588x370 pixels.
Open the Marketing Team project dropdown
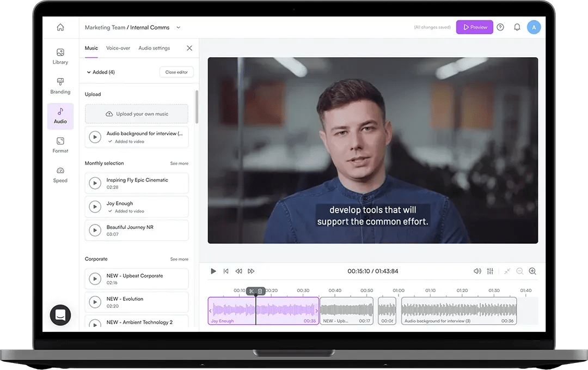click(177, 27)
